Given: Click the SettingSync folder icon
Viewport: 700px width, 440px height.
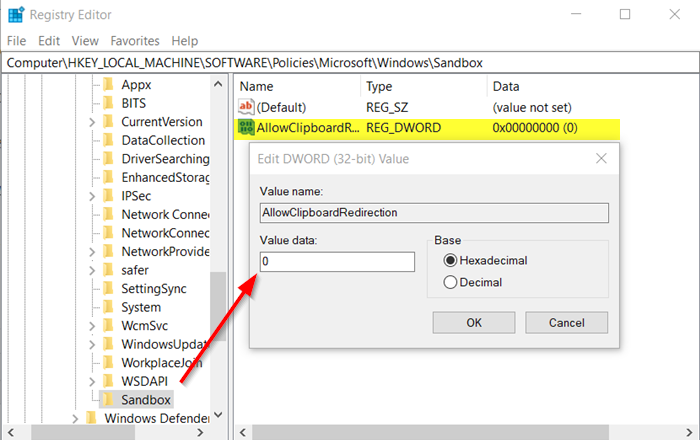Looking at the screenshot, I should tap(108, 289).
